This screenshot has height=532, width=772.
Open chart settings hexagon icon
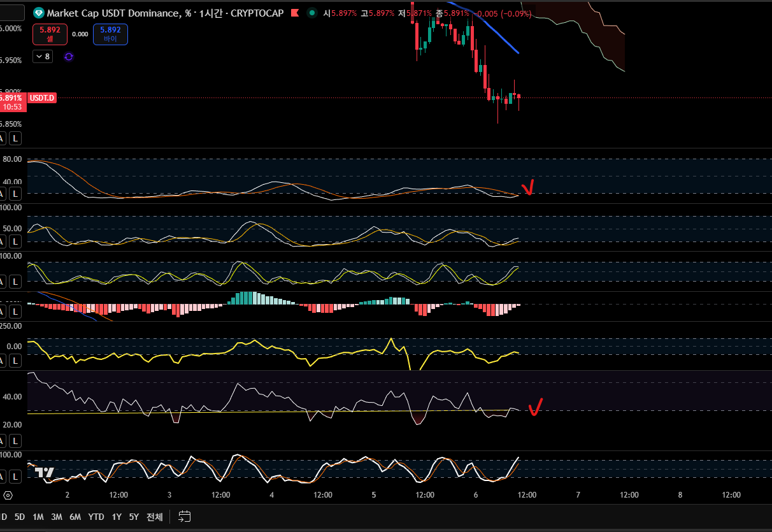pos(8,495)
